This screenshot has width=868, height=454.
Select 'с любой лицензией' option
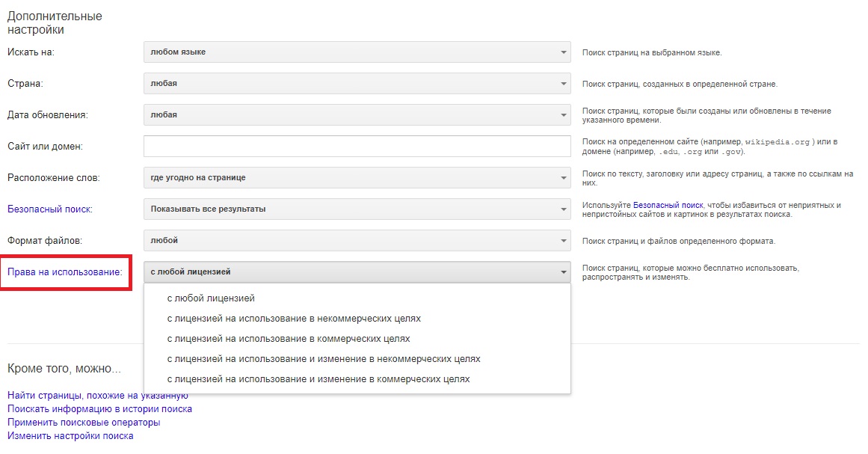(x=211, y=298)
